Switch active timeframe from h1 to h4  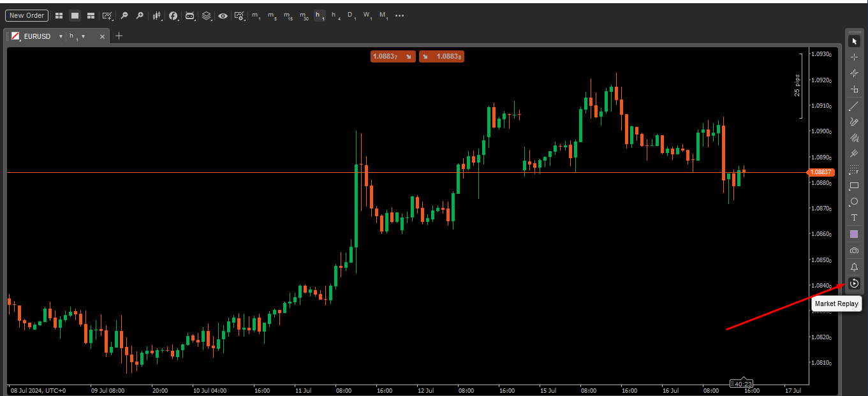coord(335,15)
